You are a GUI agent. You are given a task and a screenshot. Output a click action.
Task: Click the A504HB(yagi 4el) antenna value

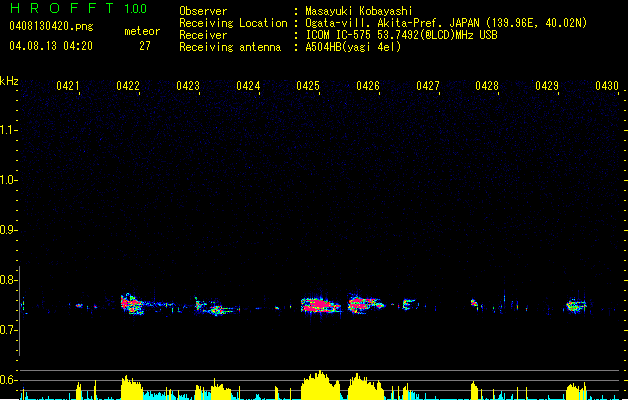(x=353, y=47)
